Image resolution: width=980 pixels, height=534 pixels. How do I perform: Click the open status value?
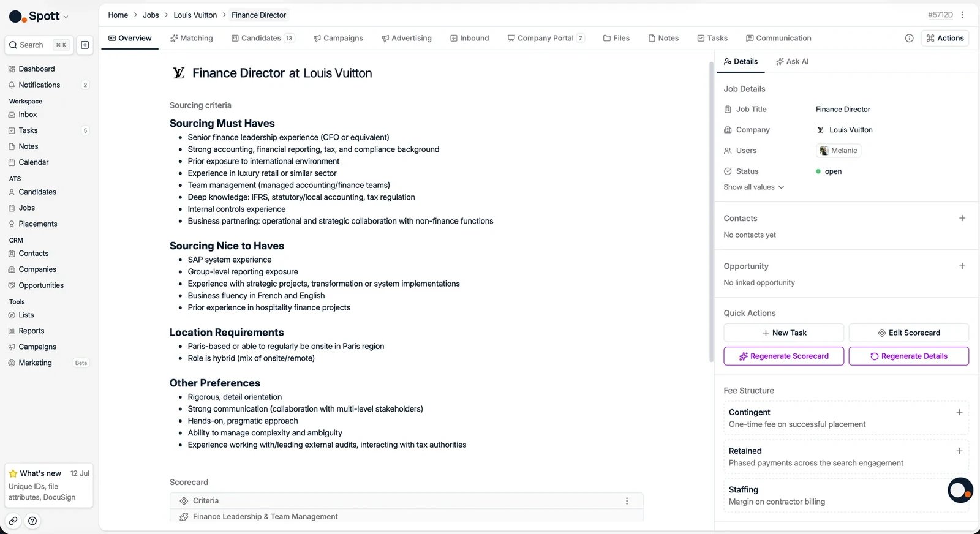coord(829,171)
